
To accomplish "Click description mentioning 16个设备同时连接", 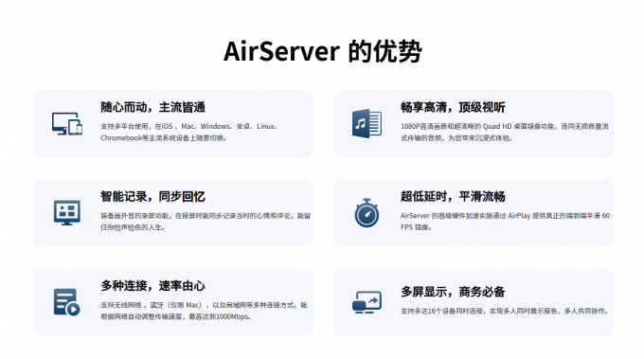I will click(x=505, y=312).
